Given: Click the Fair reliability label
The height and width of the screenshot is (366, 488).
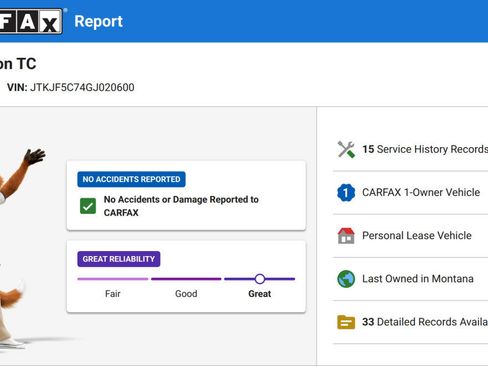Looking at the screenshot, I should click(x=113, y=294).
